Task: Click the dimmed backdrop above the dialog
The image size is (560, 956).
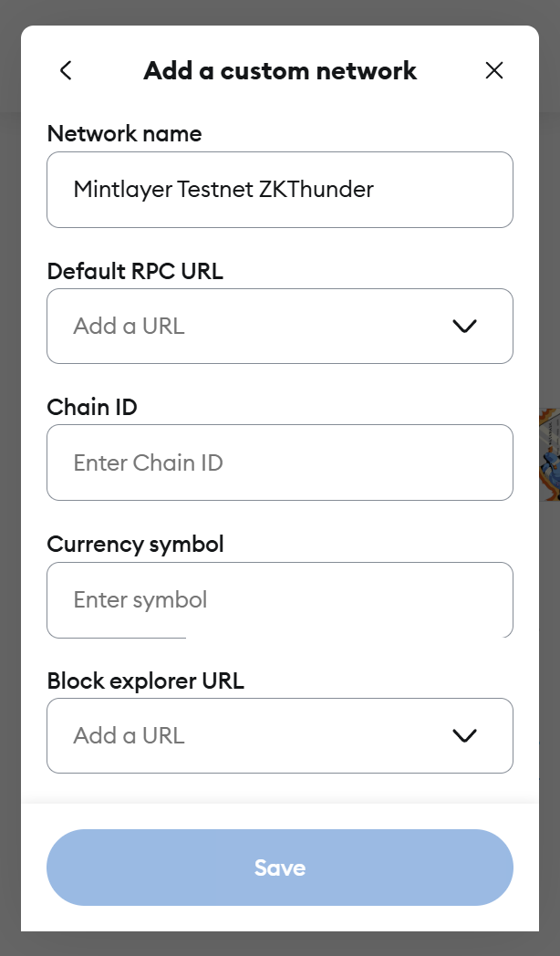Action: click(x=280, y=12)
